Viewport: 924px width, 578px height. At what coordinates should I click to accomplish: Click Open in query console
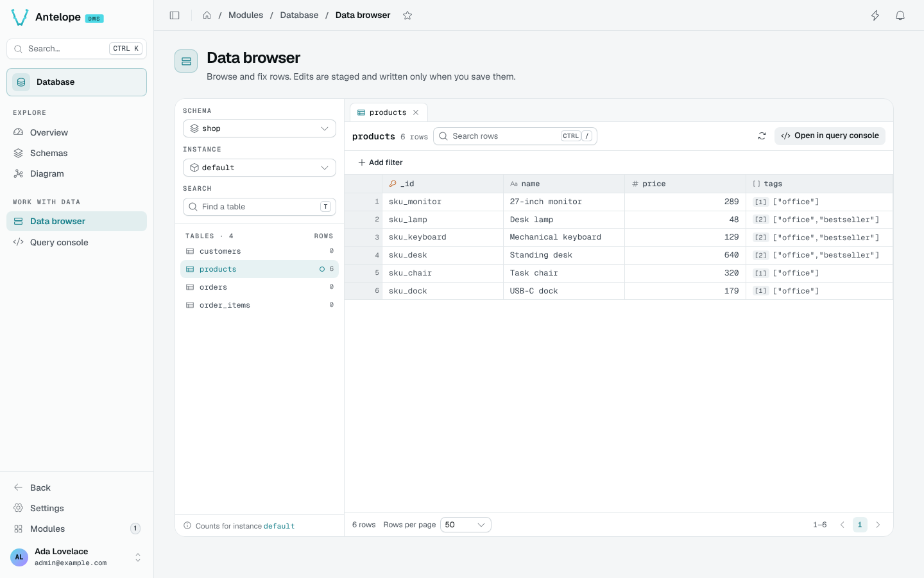[x=830, y=136]
